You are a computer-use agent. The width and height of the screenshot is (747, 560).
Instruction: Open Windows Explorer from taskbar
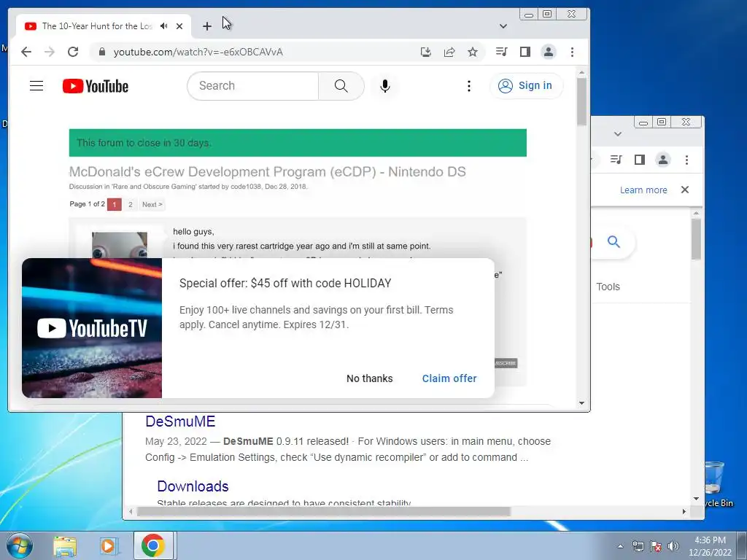coord(65,546)
